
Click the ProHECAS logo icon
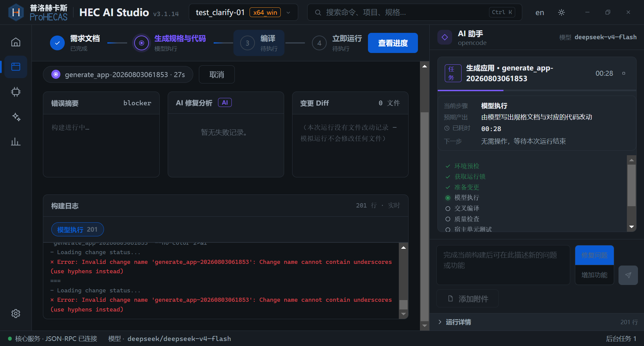click(16, 12)
